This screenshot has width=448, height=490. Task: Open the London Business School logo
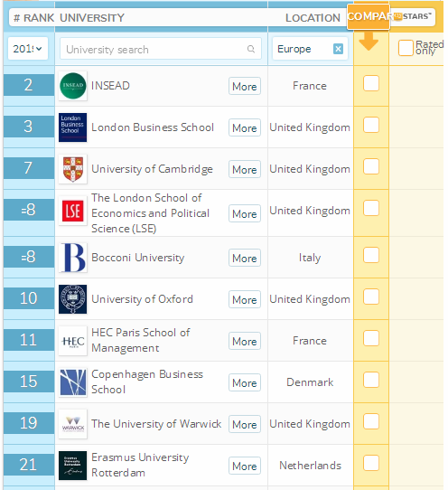pyautogui.click(x=73, y=127)
